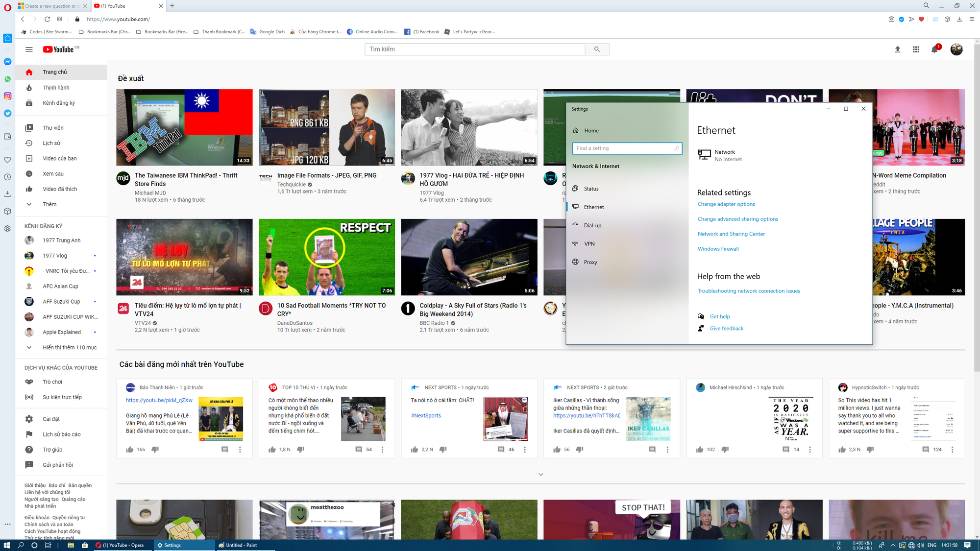The image size is (980, 551).
Task: Click Find a setting search box
Action: (x=627, y=148)
